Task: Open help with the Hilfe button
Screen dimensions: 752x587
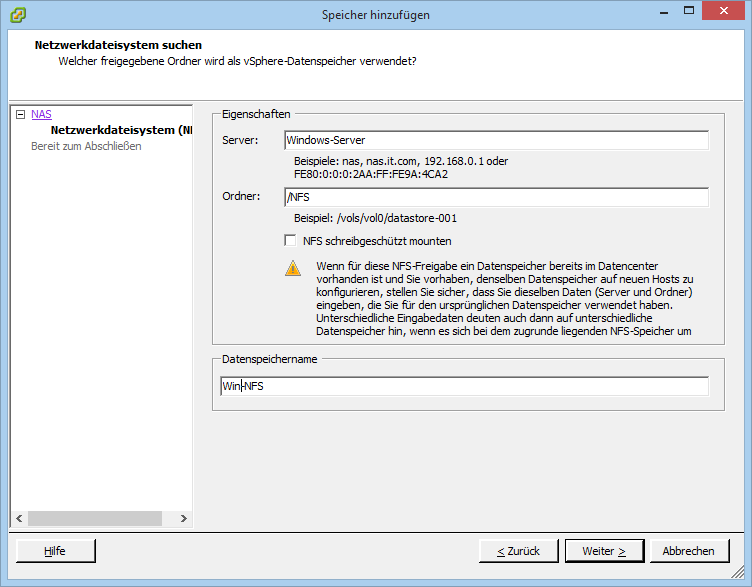Action: pyautogui.click(x=55, y=551)
